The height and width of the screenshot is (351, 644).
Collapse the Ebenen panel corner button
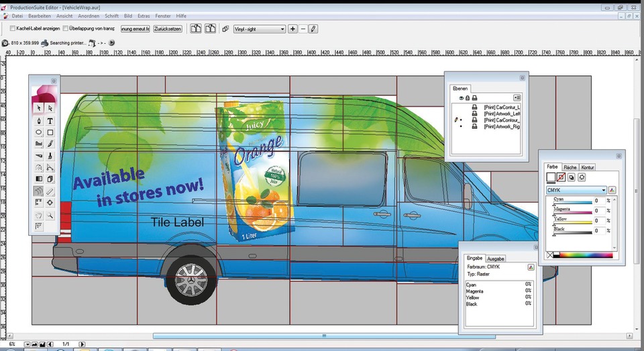[522, 78]
